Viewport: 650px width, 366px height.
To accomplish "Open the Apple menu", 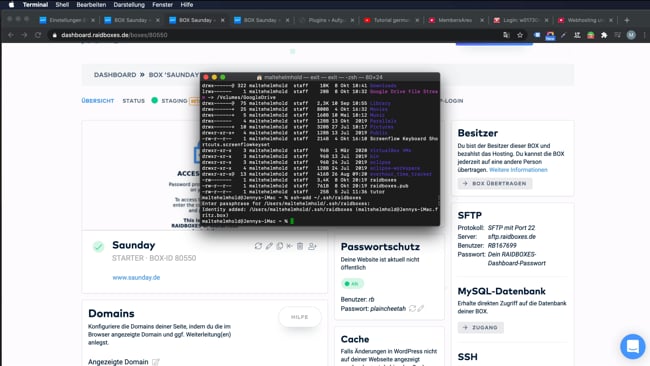I will [11, 5].
